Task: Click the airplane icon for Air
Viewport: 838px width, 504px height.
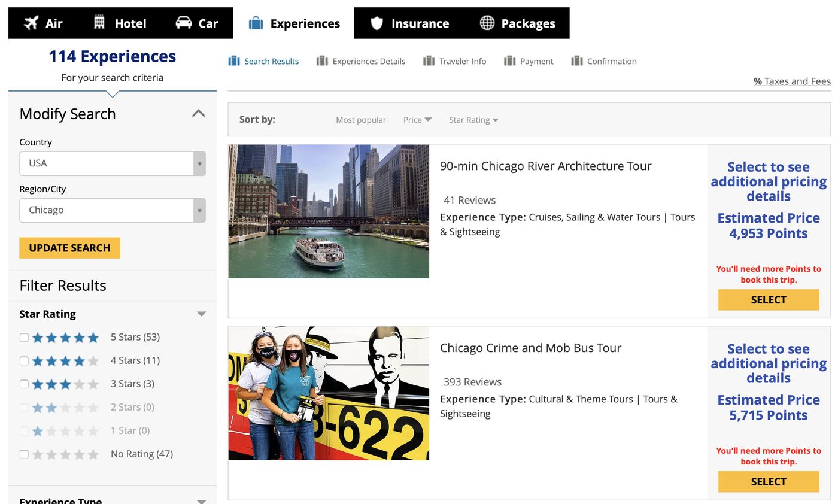Action: 31,23
